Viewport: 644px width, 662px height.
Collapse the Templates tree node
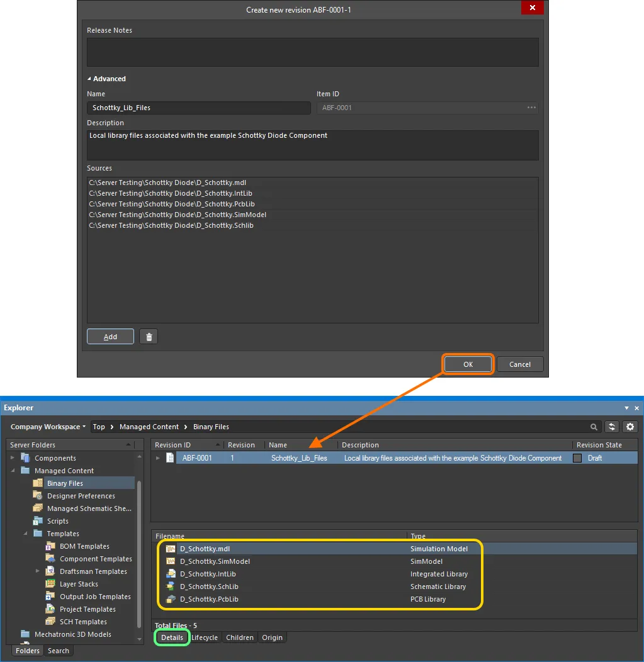(25, 533)
